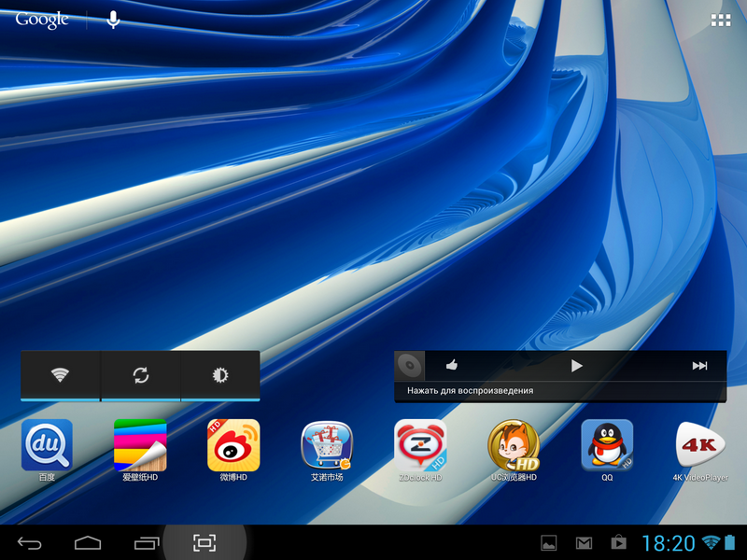Tap the battery status icon
This screenshot has height=560, width=747.
coord(730,542)
